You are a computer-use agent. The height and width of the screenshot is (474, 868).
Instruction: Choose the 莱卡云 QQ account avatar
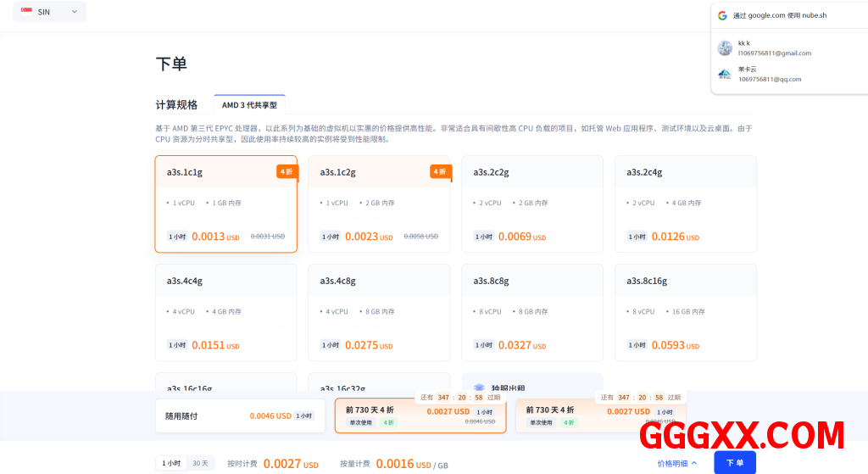click(x=724, y=74)
